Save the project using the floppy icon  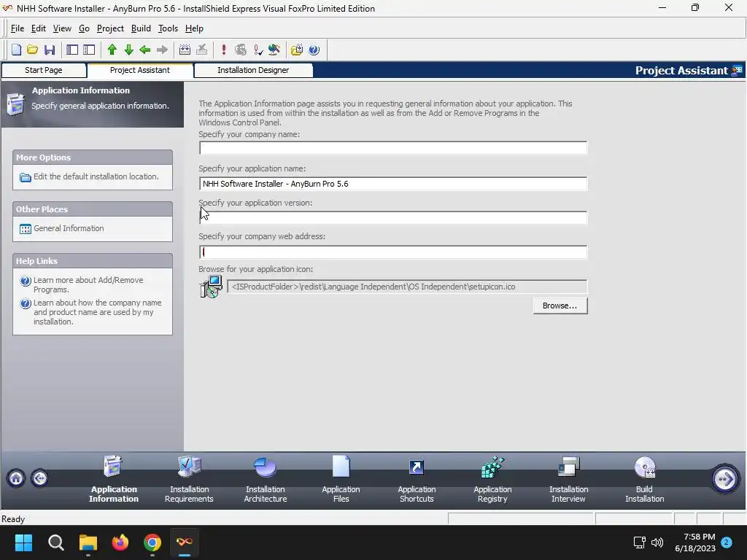click(x=50, y=50)
